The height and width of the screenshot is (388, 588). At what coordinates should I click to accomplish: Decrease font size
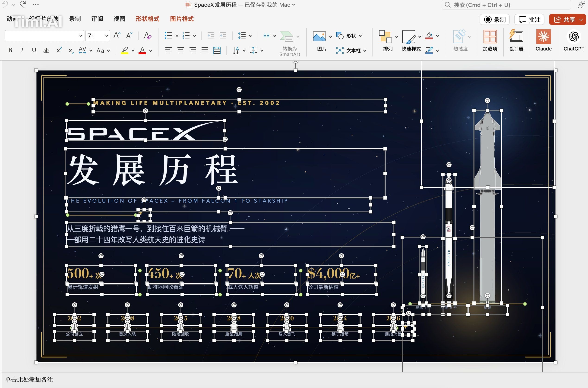[x=129, y=35]
